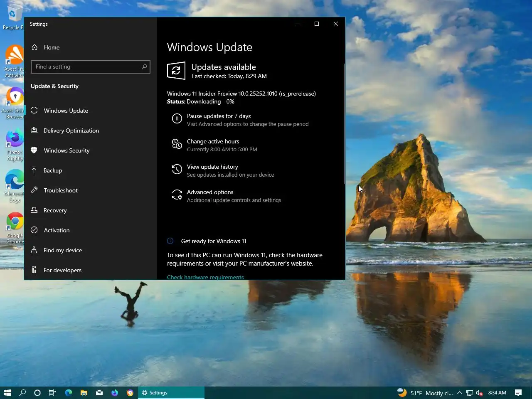Viewport: 532px width, 399px height.
Task: Open Home in Settings sidebar
Action: click(x=91, y=47)
